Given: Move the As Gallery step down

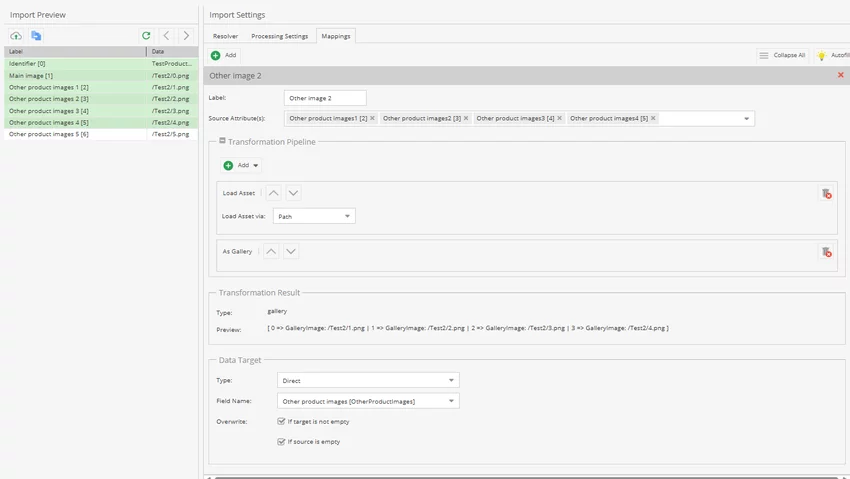Looking at the screenshot, I should (291, 251).
